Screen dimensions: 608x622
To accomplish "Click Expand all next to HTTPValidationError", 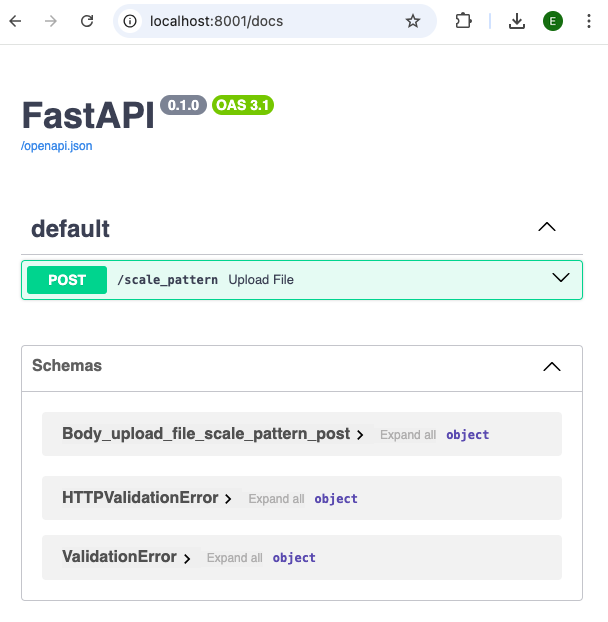I will (x=276, y=499).
